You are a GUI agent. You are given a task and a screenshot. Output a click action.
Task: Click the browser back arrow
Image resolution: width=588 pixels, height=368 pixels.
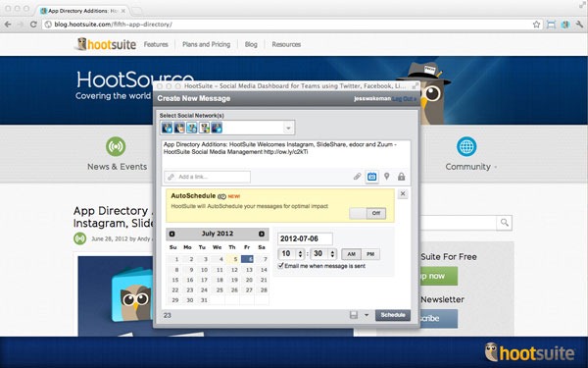click(x=8, y=25)
